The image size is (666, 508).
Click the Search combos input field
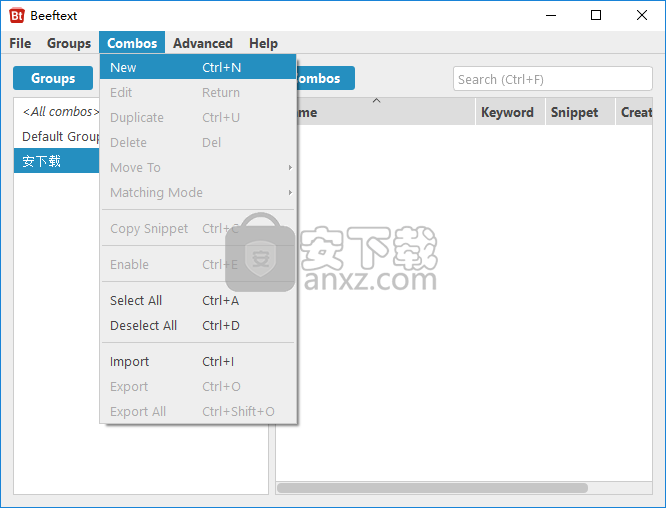click(x=552, y=79)
